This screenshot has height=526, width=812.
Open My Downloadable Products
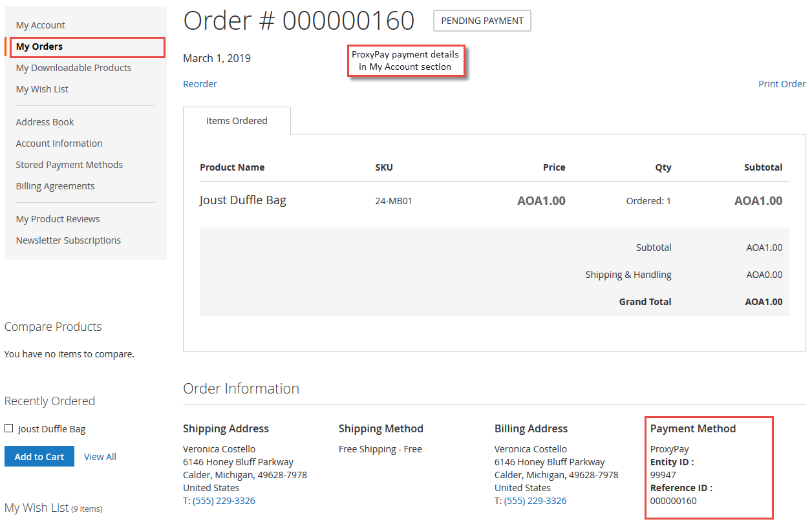click(74, 68)
